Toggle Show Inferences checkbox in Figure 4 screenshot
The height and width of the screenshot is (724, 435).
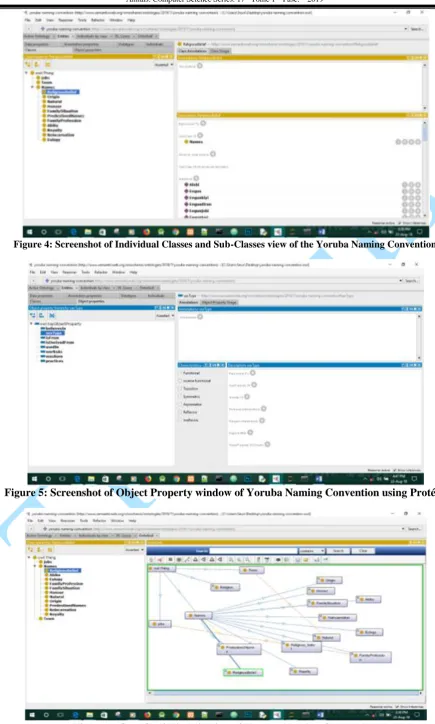(x=400, y=223)
